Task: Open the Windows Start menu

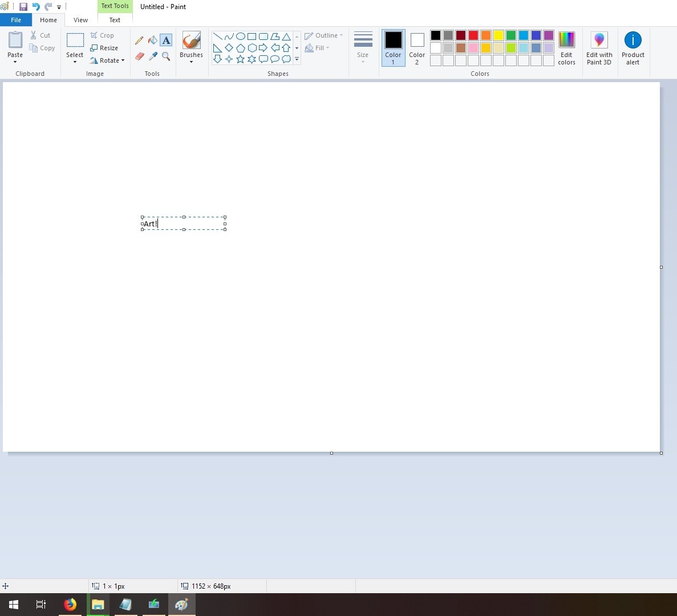Action: (13, 605)
